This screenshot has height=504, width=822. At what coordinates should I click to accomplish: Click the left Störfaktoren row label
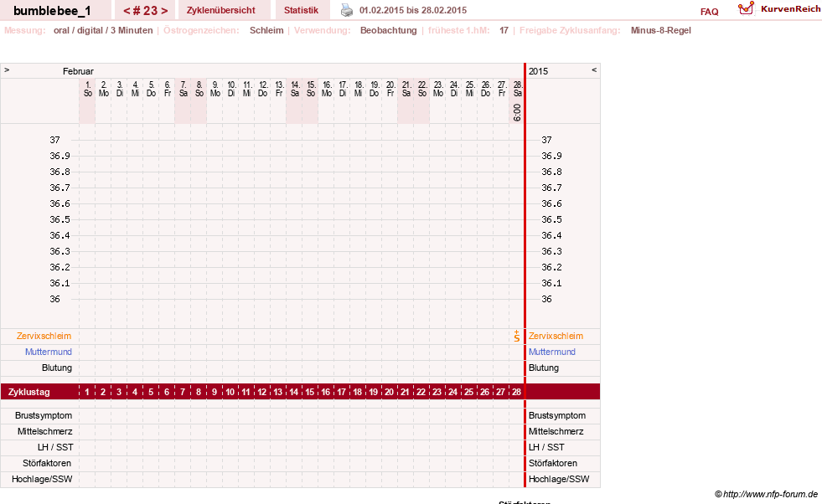click(x=47, y=463)
